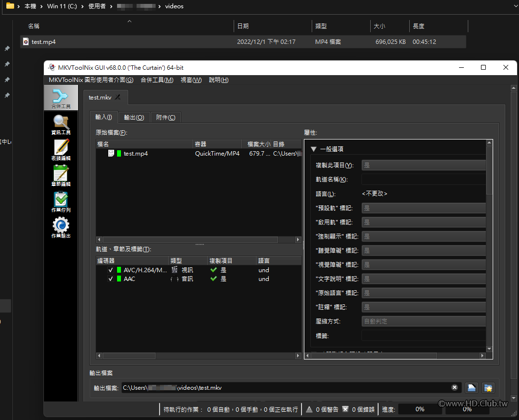Click the 語言 <不更改> language link

click(x=375, y=194)
